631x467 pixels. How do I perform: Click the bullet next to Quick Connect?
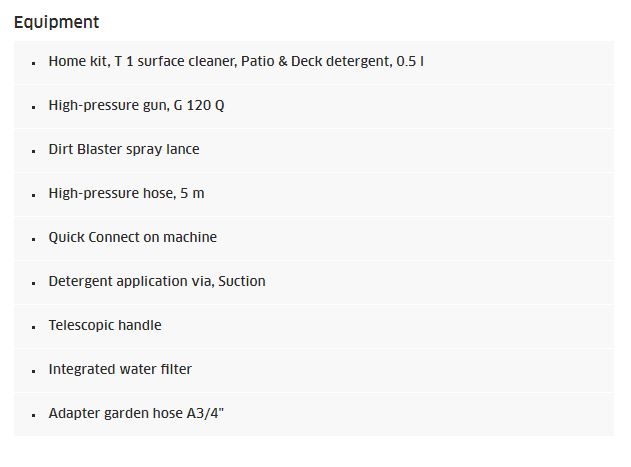point(33,239)
